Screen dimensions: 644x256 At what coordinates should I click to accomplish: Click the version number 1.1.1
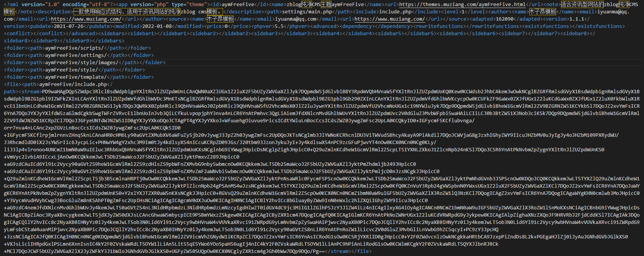tap(577, 19)
